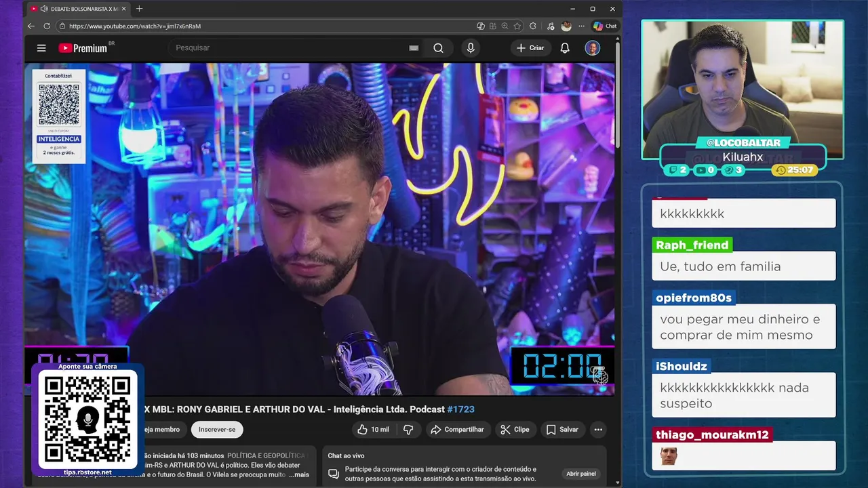Click the Kiluahx name under webcam

[743, 157]
